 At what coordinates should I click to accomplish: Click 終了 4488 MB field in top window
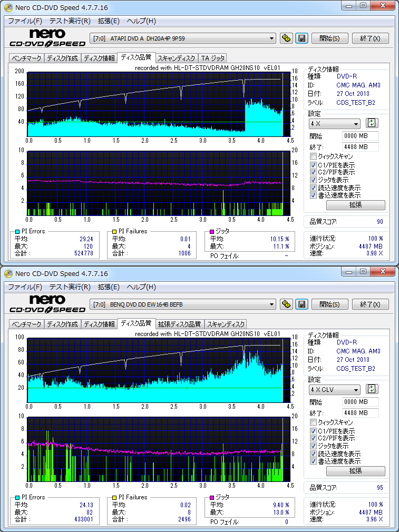pos(361,147)
